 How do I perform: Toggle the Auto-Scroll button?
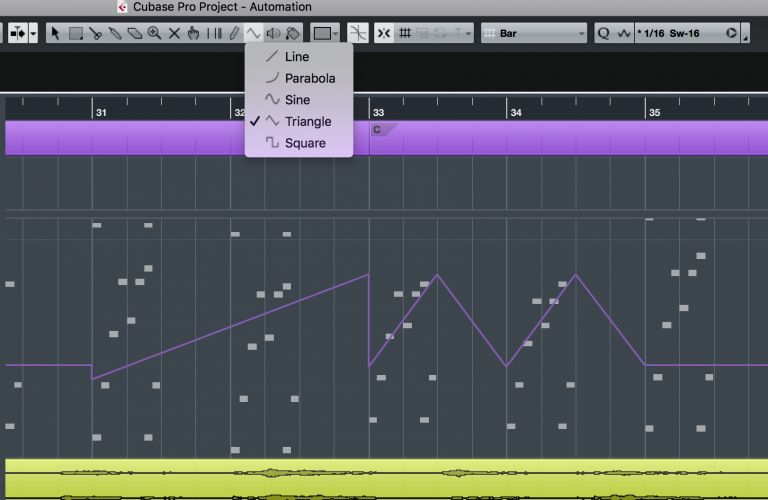[x=18, y=33]
